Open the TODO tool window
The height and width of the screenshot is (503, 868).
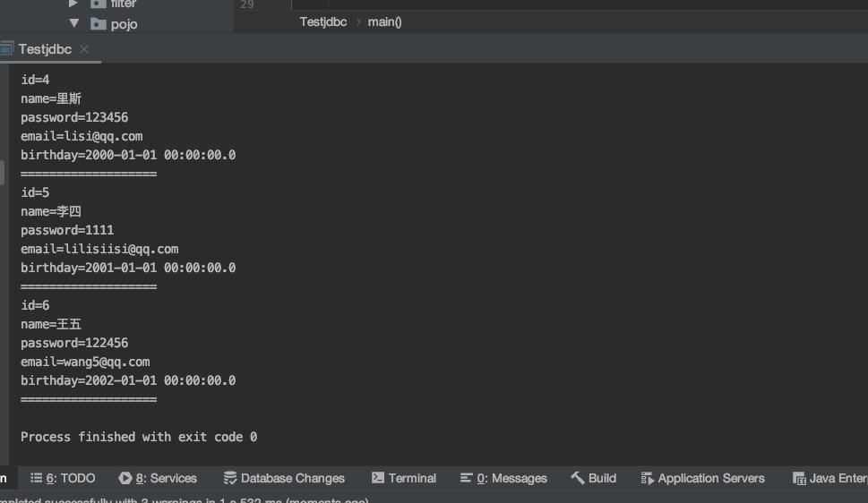(63, 478)
